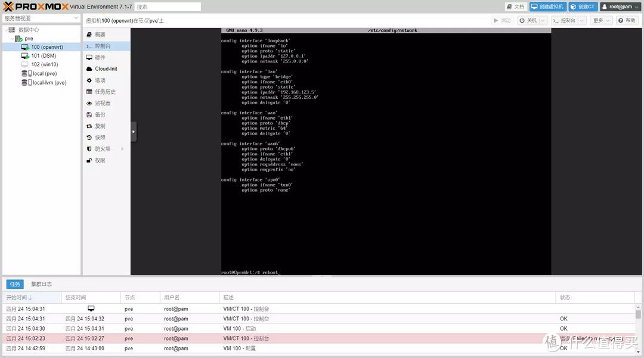Switch to the Cluster Log tab
This screenshot has height=358, width=644.
(x=42, y=284)
